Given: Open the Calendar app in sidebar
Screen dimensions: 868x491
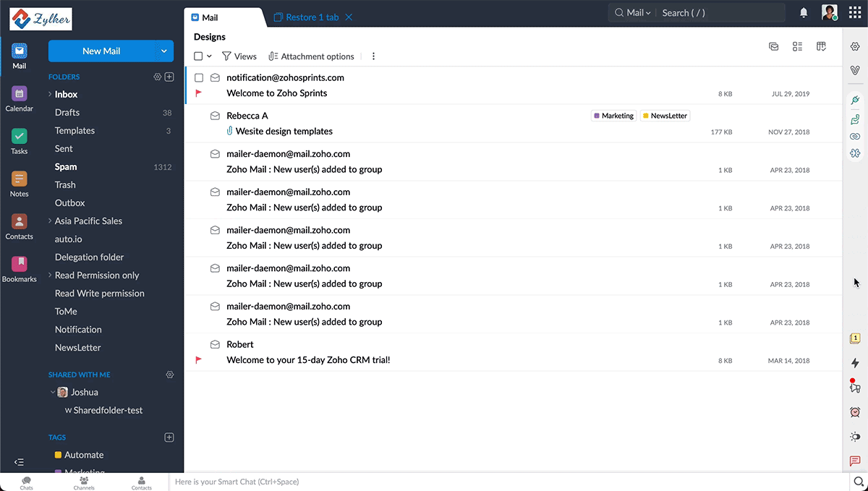Looking at the screenshot, I should pyautogui.click(x=20, y=99).
